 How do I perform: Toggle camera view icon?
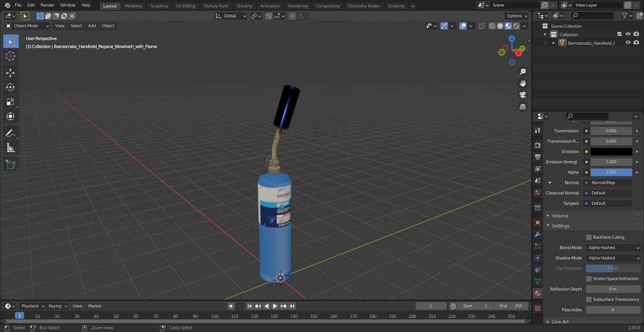(523, 95)
